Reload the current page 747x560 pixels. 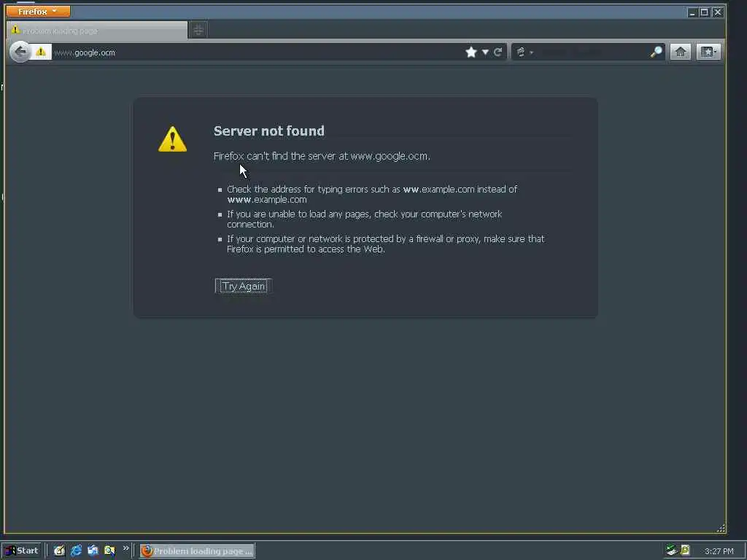point(498,52)
